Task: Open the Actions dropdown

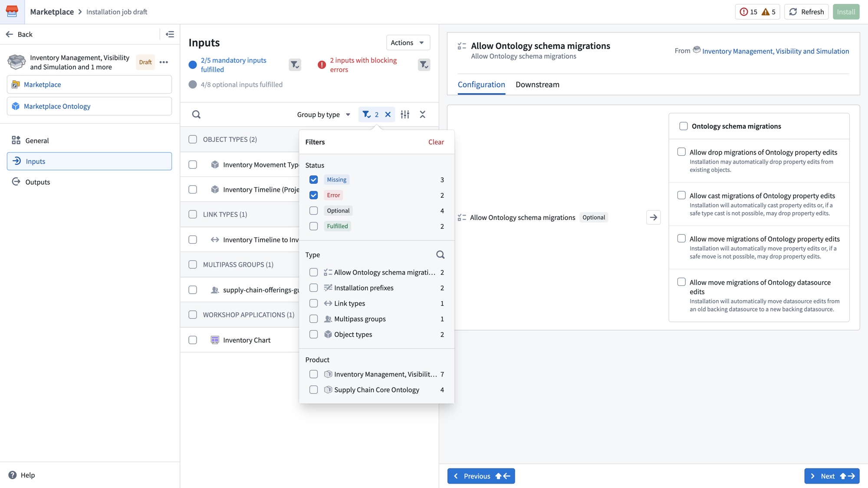Action: pyautogui.click(x=408, y=43)
